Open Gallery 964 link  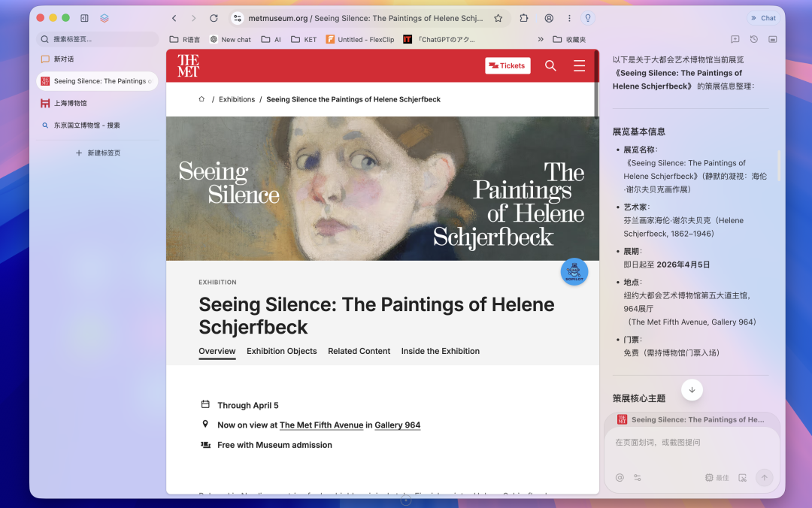(398, 425)
